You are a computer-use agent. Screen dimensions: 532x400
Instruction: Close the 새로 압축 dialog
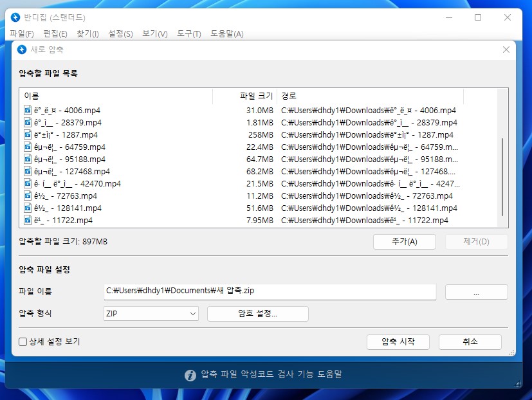tap(506, 50)
